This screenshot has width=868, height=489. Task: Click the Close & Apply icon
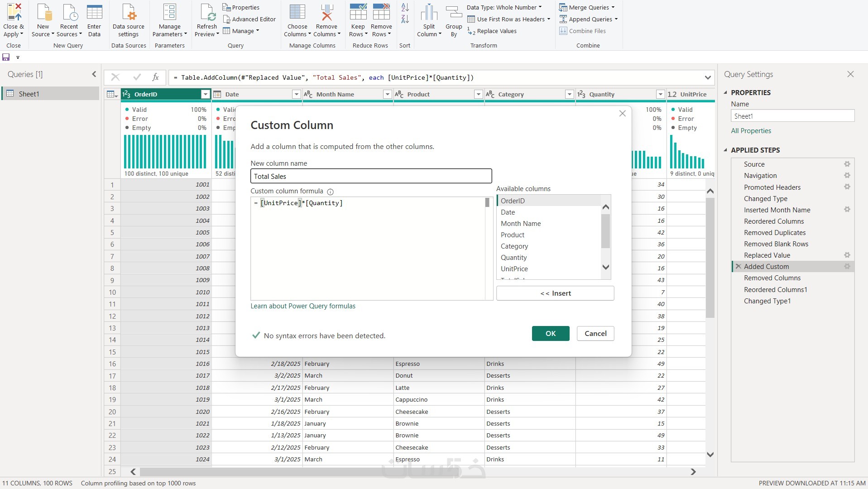coord(14,13)
